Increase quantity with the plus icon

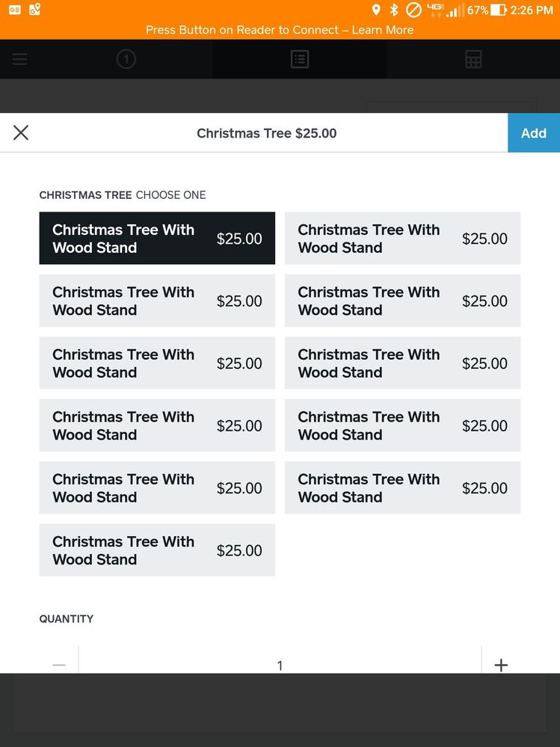pyautogui.click(x=501, y=665)
